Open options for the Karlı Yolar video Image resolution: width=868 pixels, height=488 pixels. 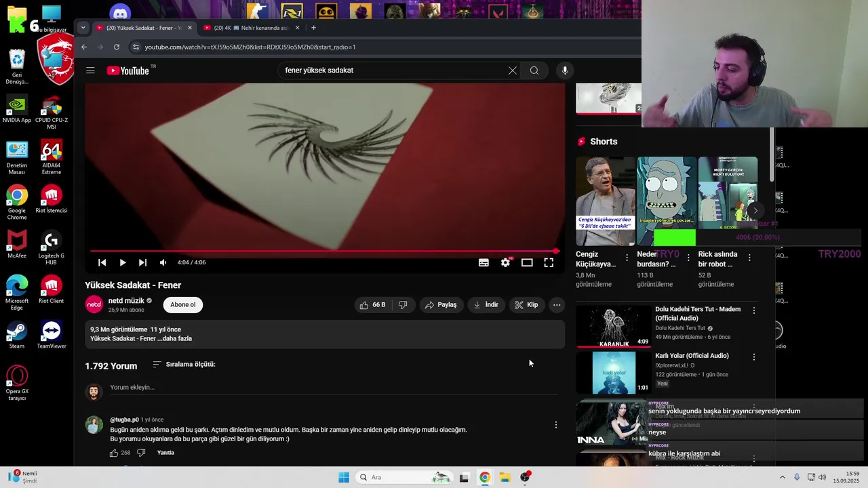pos(753,357)
